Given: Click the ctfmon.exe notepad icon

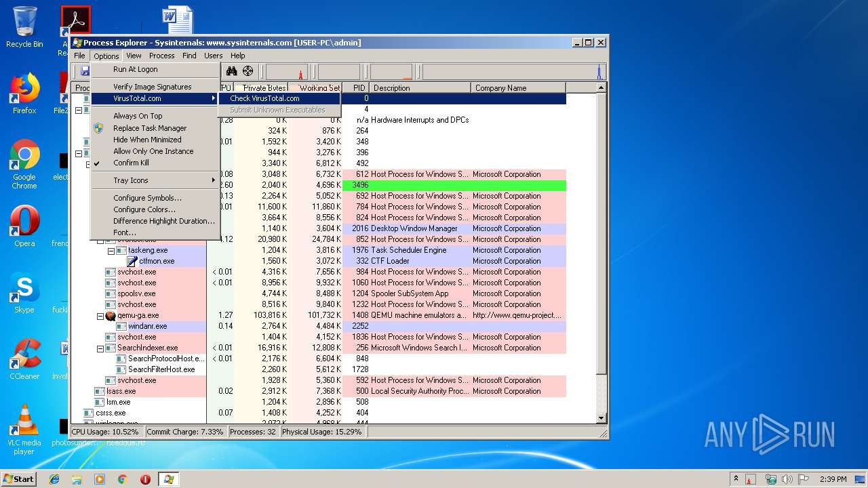Looking at the screenshot, I should click(x=132, y=261).
